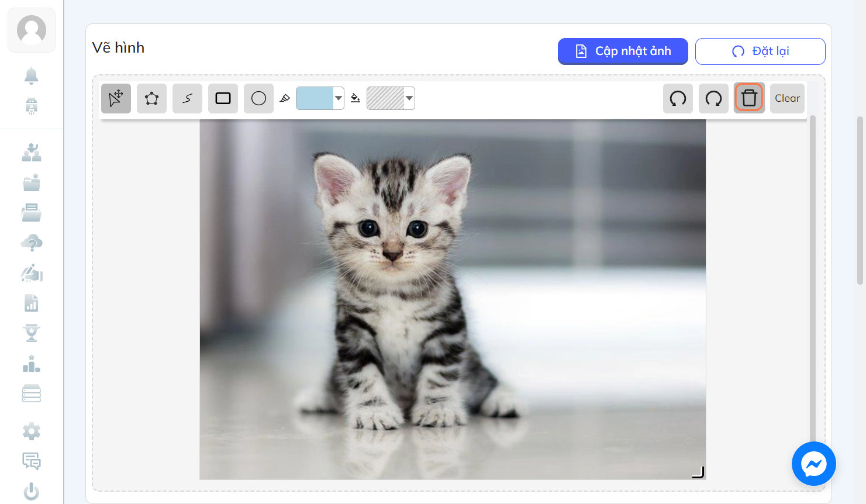Click the undo arrow in drawing toolbar
The height and width of the screenshot is (504, 866).
[678, 98]
